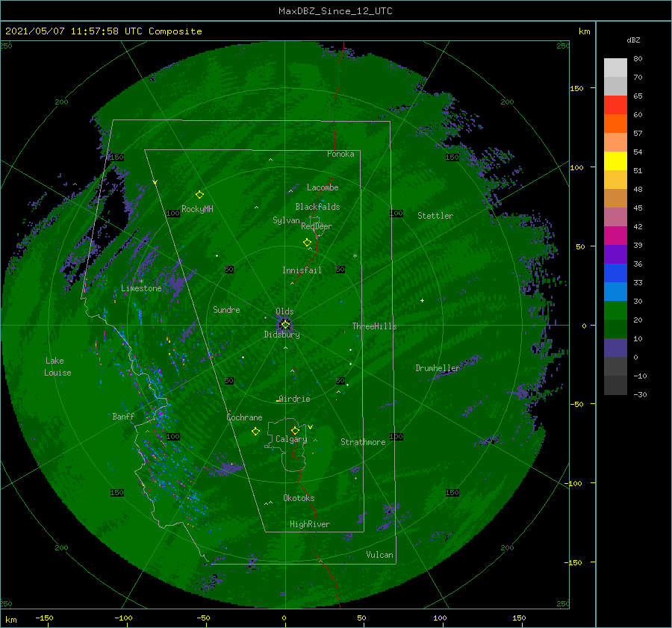Select the HighRiver label
This screenshot has width=672, height=628.
310,524
